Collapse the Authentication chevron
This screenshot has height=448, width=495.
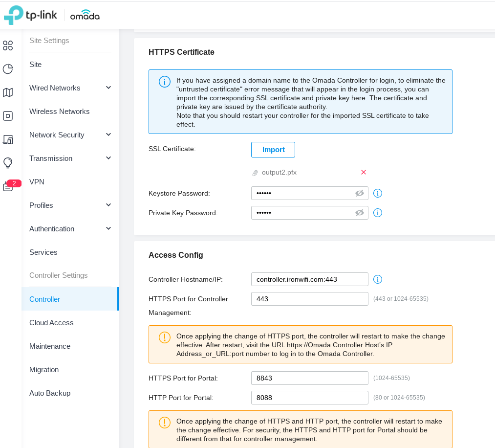pos(108,228)
